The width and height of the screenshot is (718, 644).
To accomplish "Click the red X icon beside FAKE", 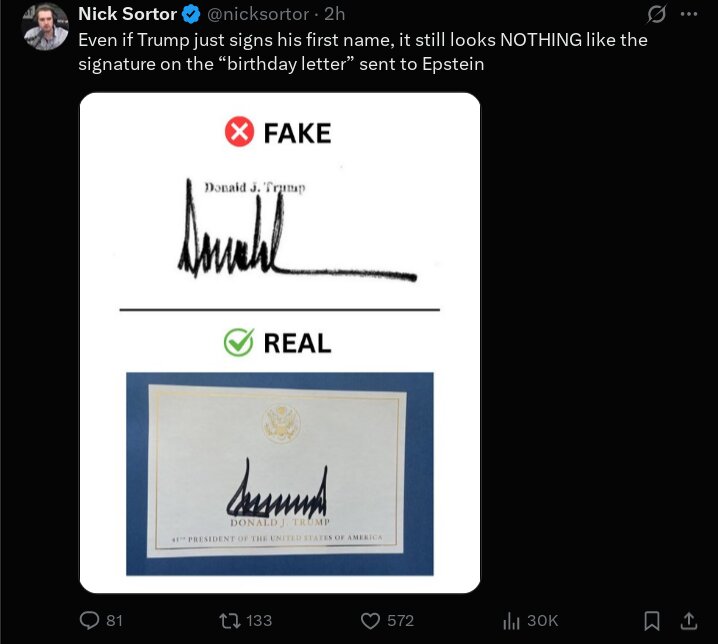I will [x=239, y=132].
